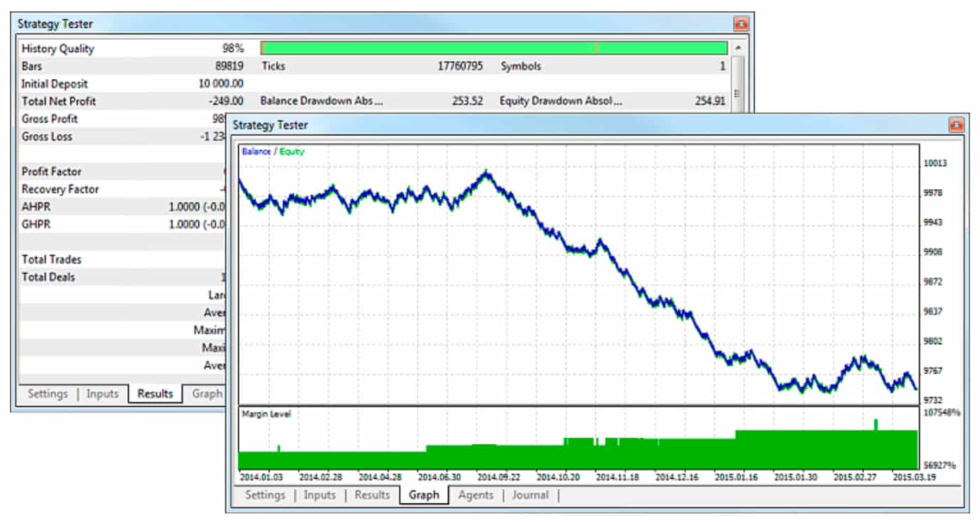Click "Balance Drawdown Abs..." label
This screenshot has height=522, width=980.
tap(322, 101)
